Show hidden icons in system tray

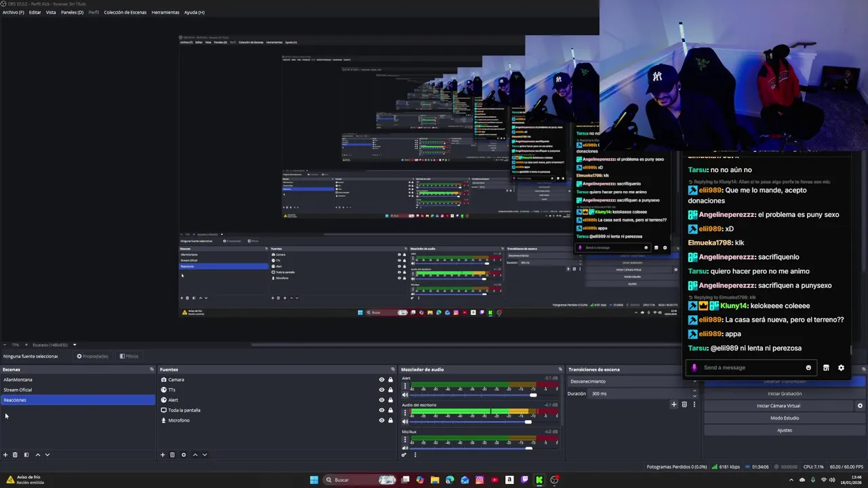[x=791, y=480]
